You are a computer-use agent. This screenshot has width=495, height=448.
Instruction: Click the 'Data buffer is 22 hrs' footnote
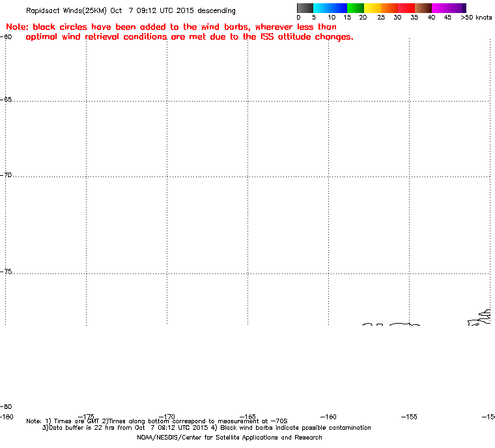pos(206,427)
